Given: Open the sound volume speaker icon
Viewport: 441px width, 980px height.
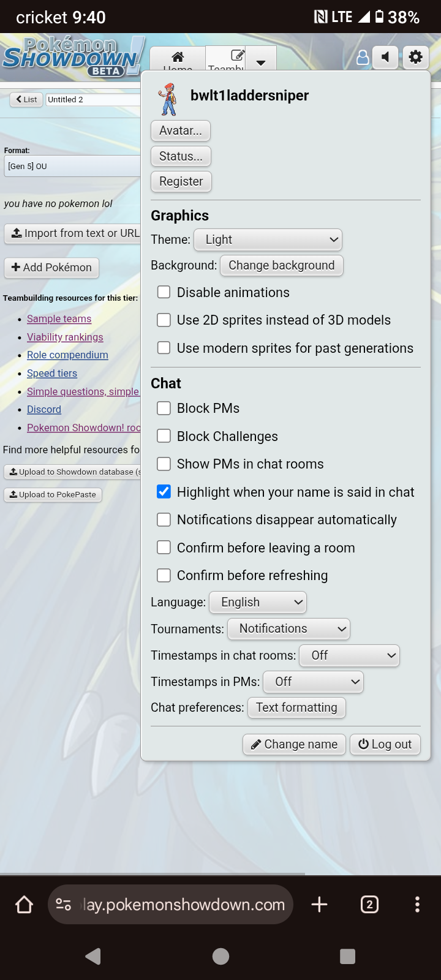Looking at the screenshot, I should tap(385, 58).
